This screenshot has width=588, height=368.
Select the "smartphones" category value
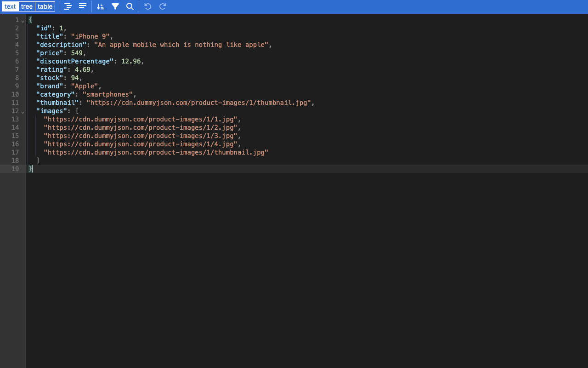pyautogui.click(x=107, y=94)
